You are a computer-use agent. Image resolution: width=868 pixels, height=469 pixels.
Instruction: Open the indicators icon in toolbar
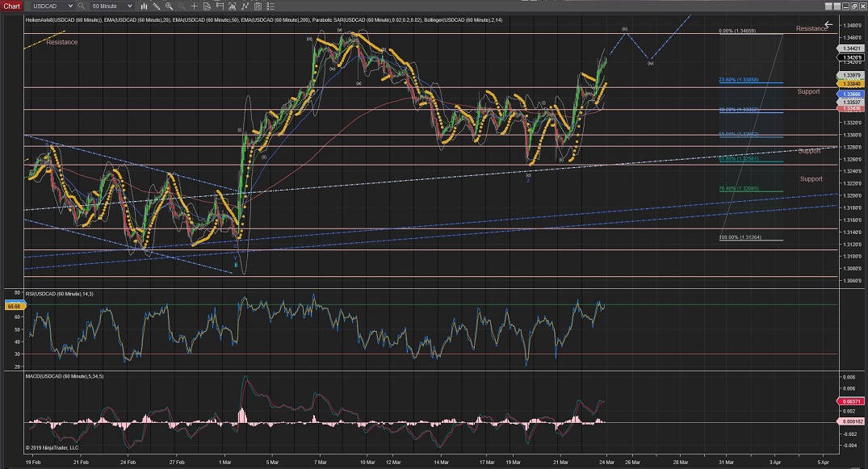[231, 6]
